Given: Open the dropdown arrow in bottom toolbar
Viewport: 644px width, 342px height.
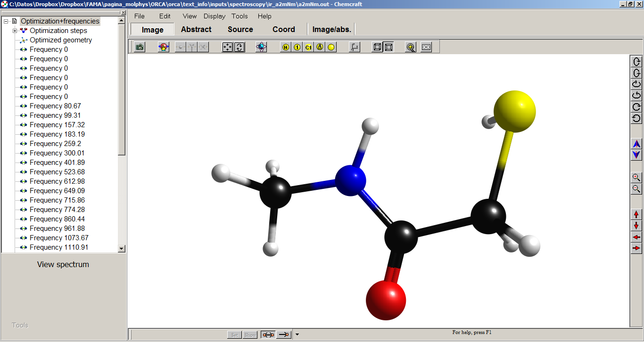Looking at the screenshot, I should [297, 335].
